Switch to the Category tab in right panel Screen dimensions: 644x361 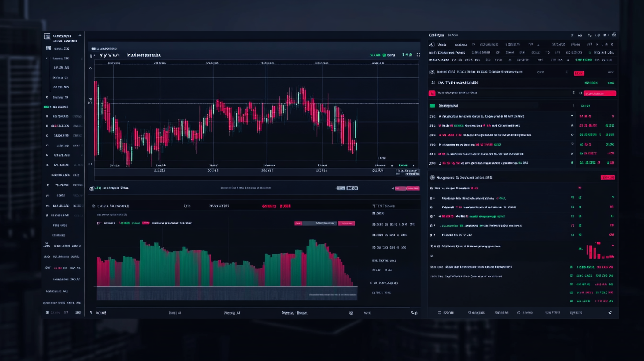click(x=436, y=35)
